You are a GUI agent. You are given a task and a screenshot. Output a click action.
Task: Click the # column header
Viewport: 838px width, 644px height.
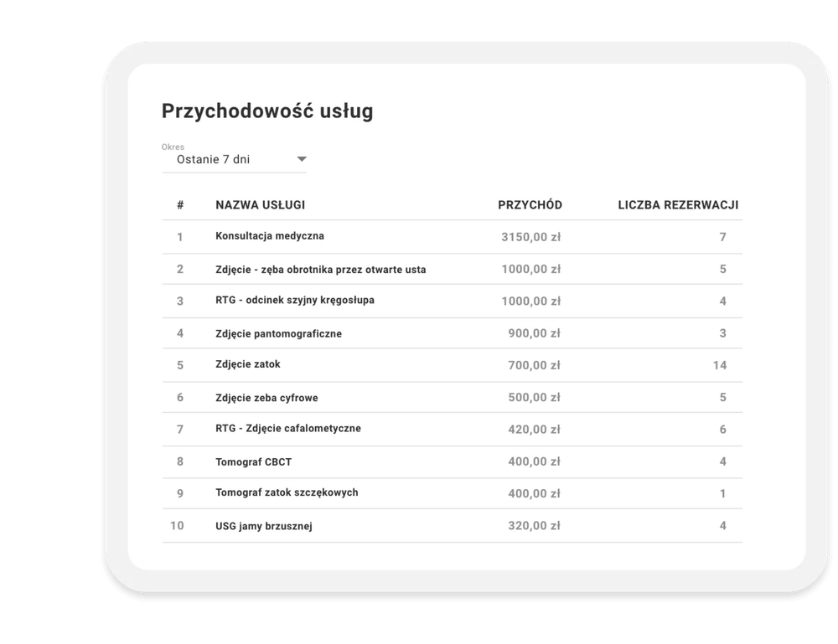click(180, 204)
